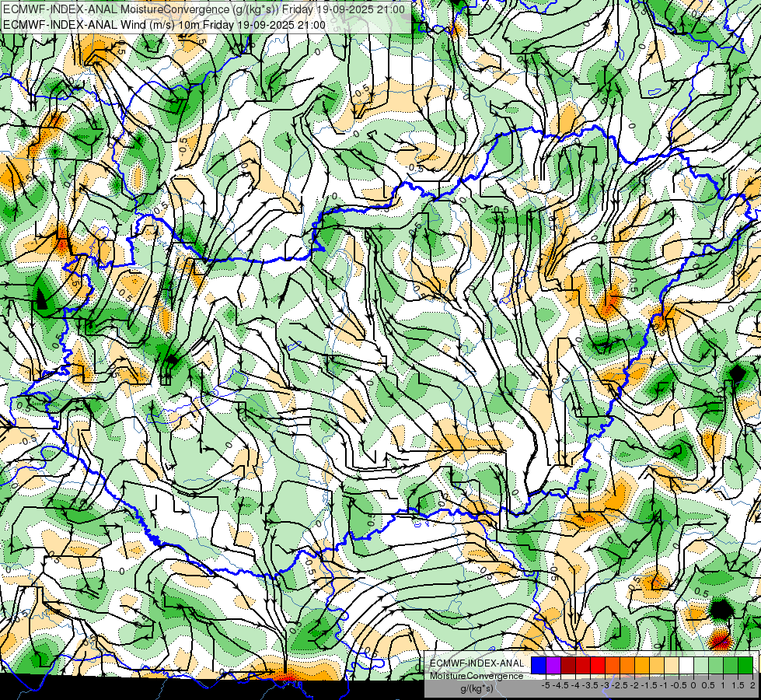
Task: Click the 'MoistureConvergence (g/(kg*s))' title line
Action: (204, 9)
